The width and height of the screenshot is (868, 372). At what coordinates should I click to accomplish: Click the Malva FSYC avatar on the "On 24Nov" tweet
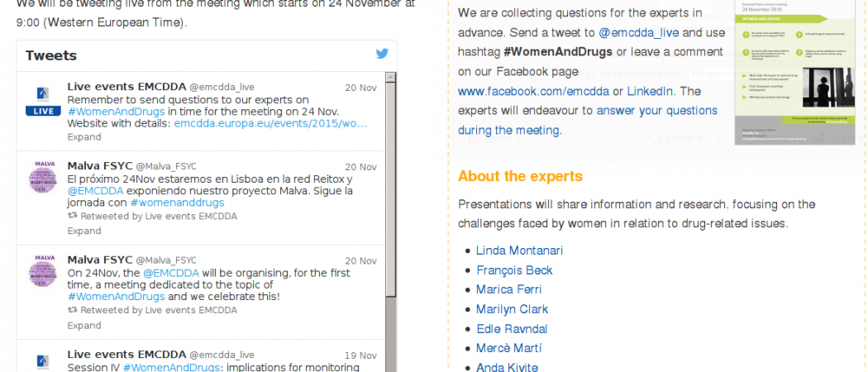42,269
